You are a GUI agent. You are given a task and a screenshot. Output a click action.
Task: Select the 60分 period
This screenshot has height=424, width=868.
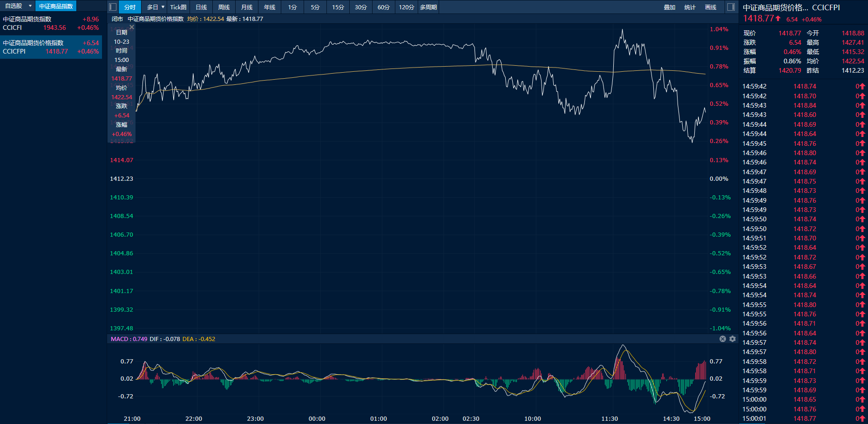pos(383,7)
